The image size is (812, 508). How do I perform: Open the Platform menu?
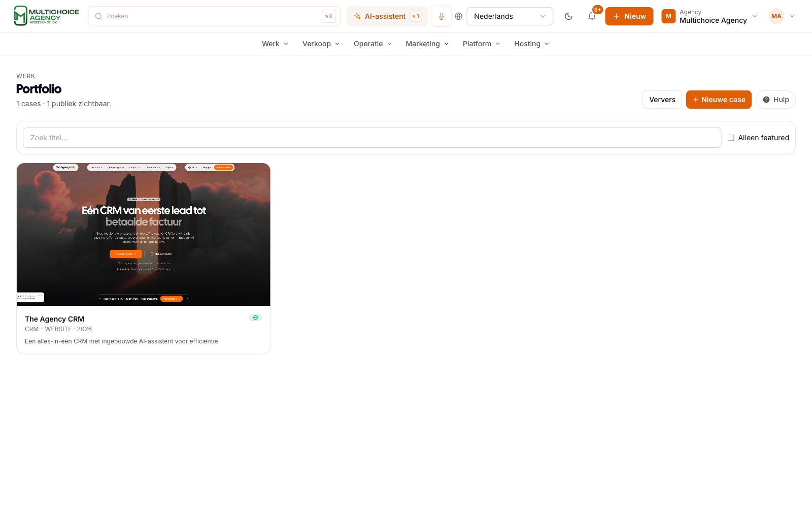(x=481, y=44)
